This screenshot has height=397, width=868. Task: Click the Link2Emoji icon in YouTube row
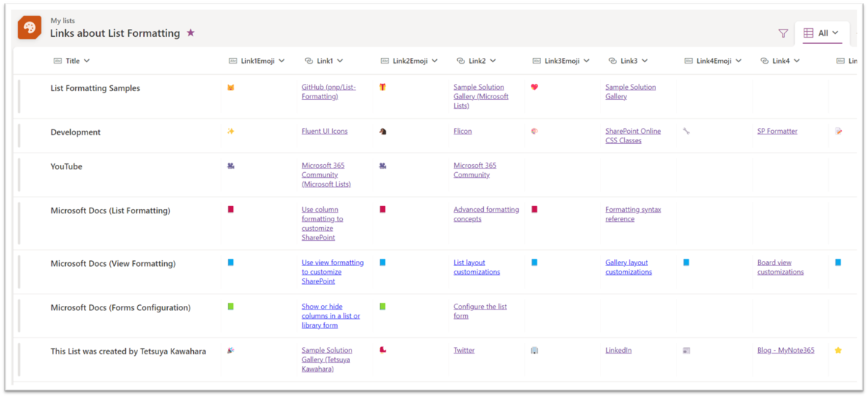[383, 166]
